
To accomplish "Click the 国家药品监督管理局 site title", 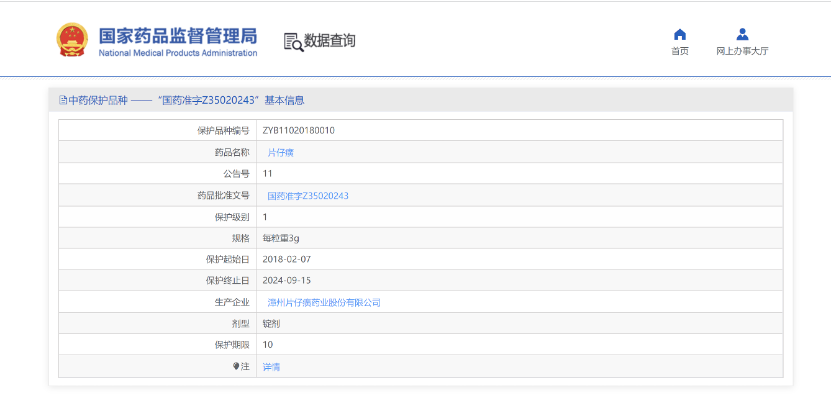I will pos(178,36).
